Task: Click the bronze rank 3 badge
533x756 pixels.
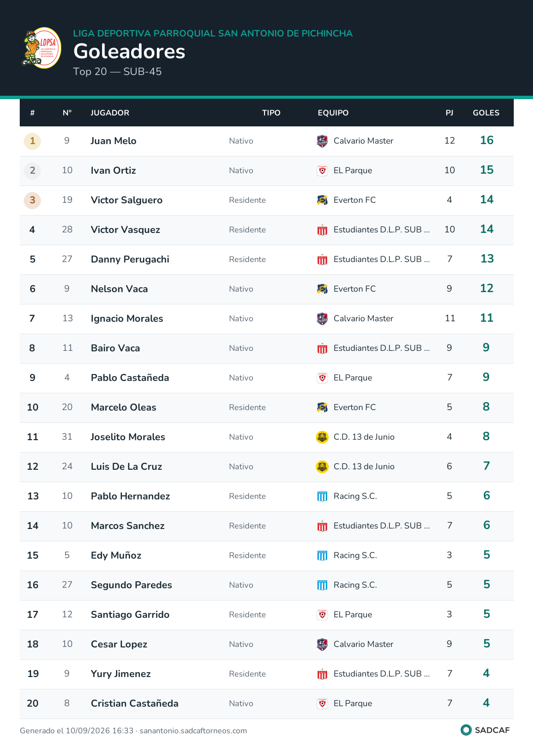Action: coord(33,200)
